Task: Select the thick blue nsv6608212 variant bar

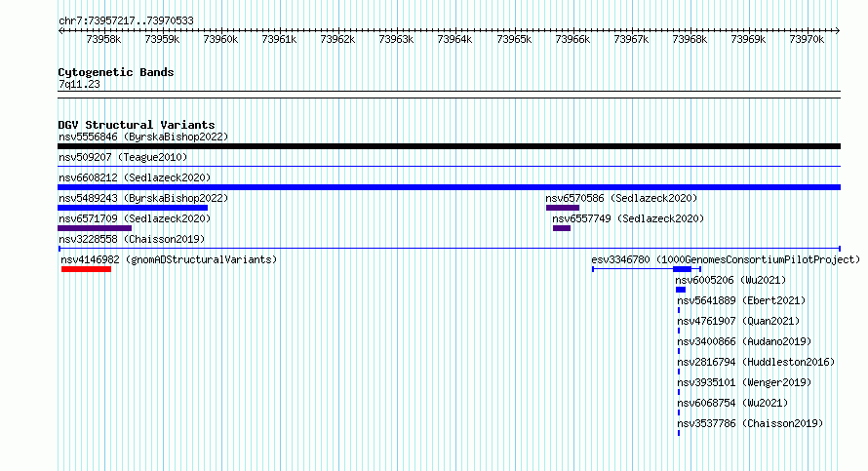Action: click(x=449, y=187)
